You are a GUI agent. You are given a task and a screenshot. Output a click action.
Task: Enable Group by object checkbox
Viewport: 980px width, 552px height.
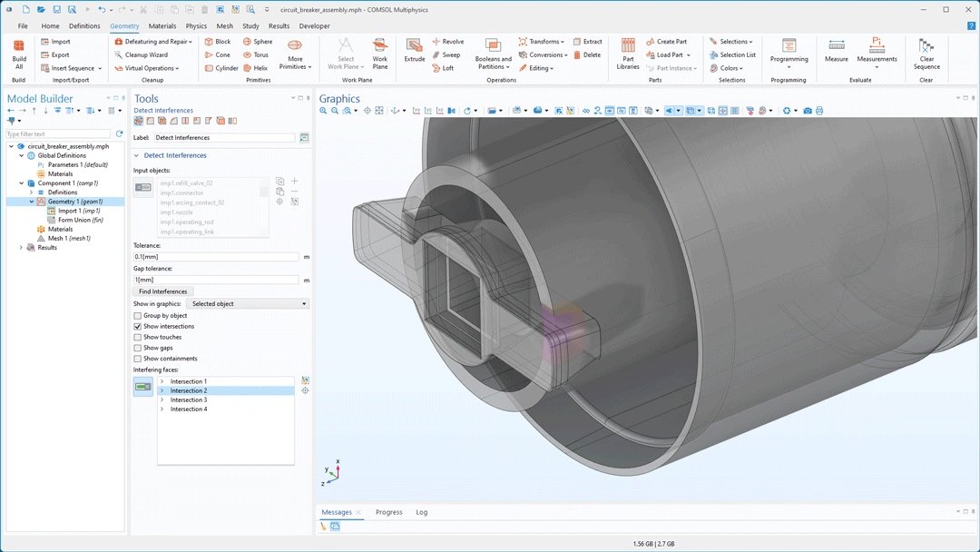pos(138,316)
